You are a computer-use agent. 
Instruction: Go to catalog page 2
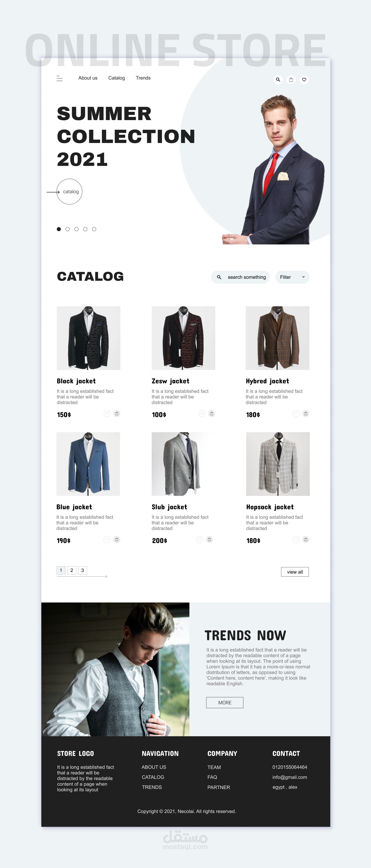72,570
